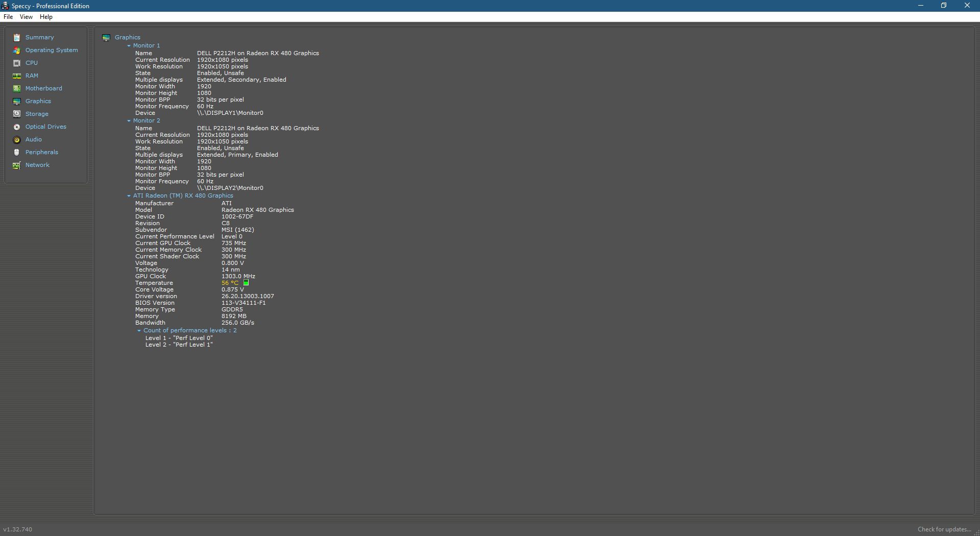The image size is (980, 536).
Task: Click the Speccy app icon in title bar
Action: 5,6
